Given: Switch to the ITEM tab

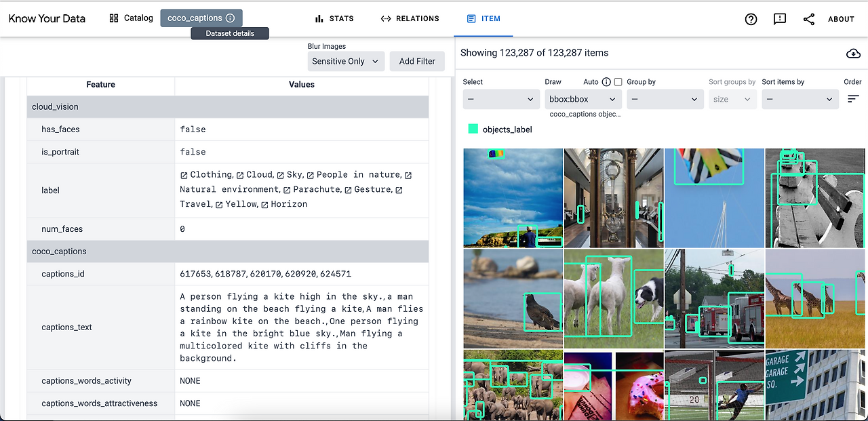Looking at the screenshot, I should (x=484, y=19).
